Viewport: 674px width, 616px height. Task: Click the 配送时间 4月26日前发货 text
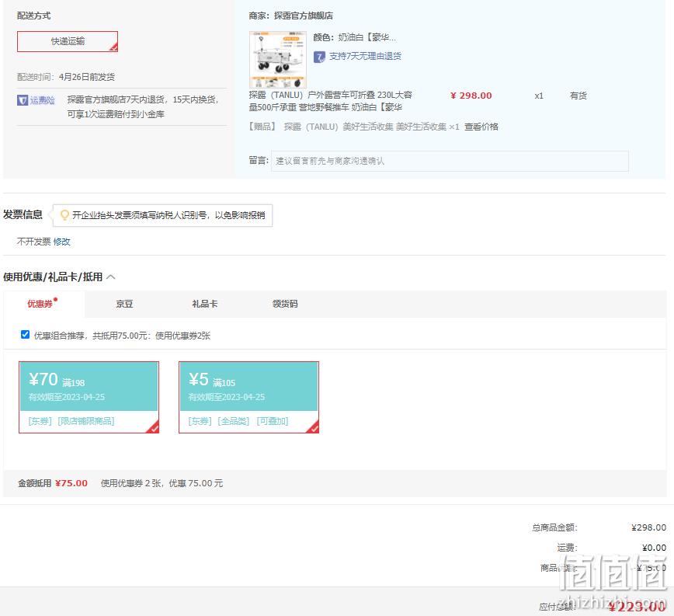[66, 78]
